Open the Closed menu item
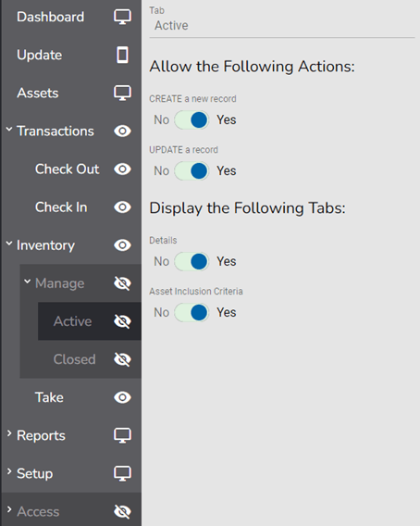The height and width of the screenshot is (526, 420). [x=74, y=359]
